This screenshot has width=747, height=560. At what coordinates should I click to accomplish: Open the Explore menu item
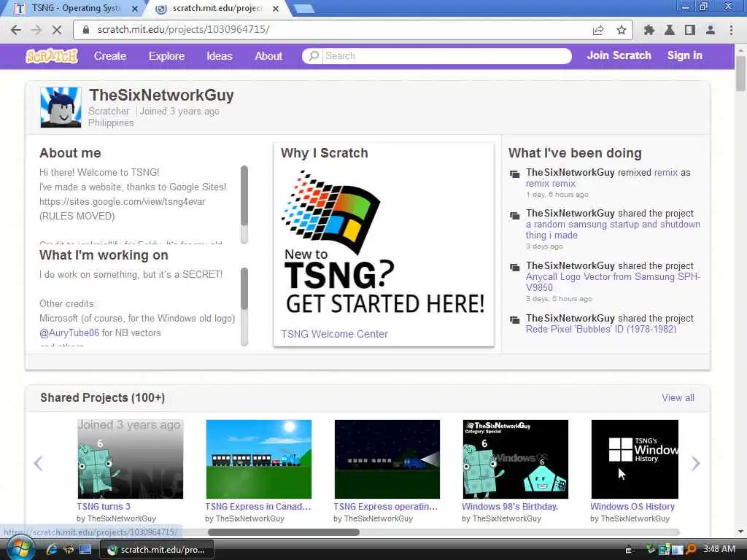coord(166,56)
